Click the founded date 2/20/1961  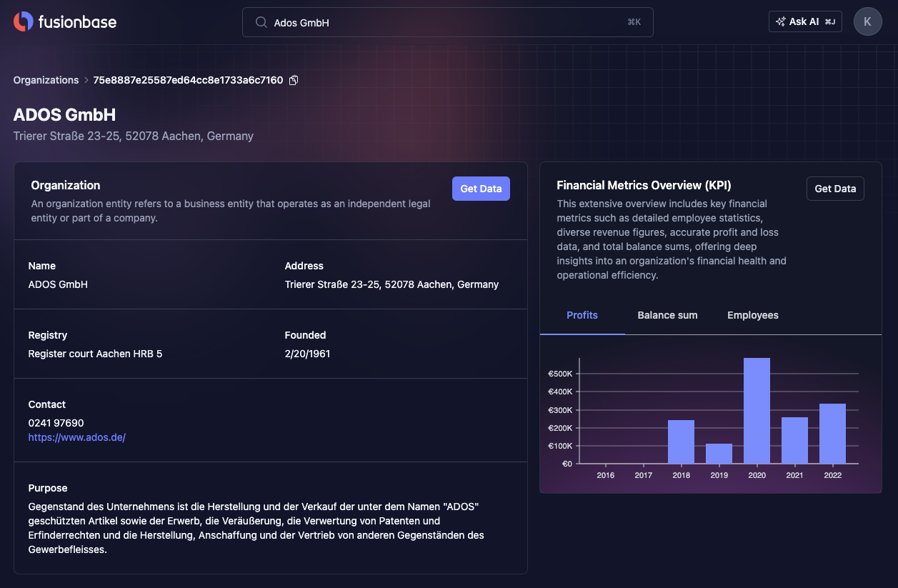(307, 354)
